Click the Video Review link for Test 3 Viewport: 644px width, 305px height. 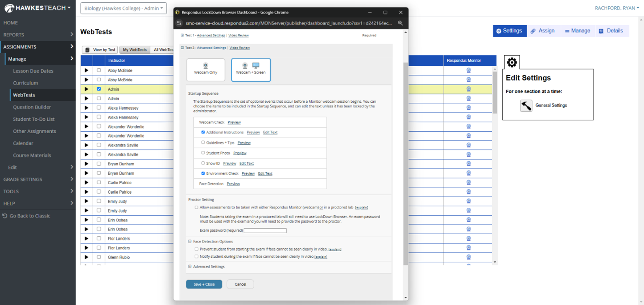point(239,48)
